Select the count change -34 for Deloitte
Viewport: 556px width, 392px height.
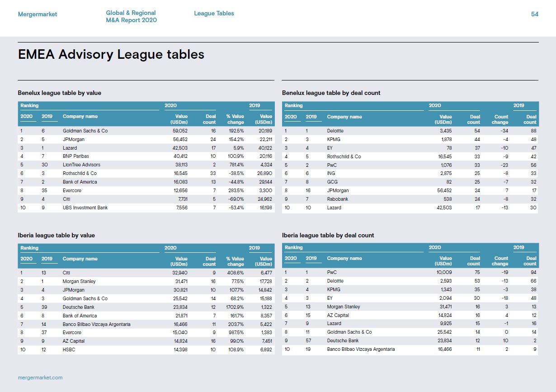[x=504, y=131]
